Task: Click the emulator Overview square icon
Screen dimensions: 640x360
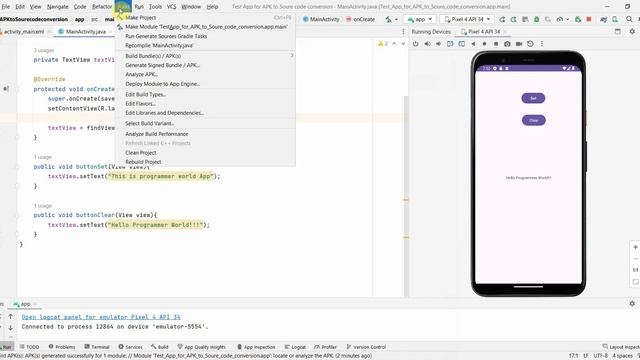Action: click(496, 44)
